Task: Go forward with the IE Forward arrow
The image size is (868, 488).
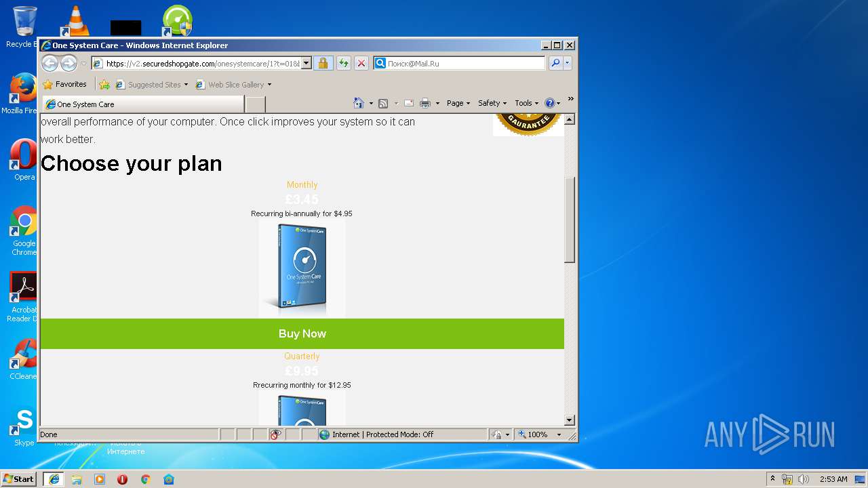Action: [68, 63]
